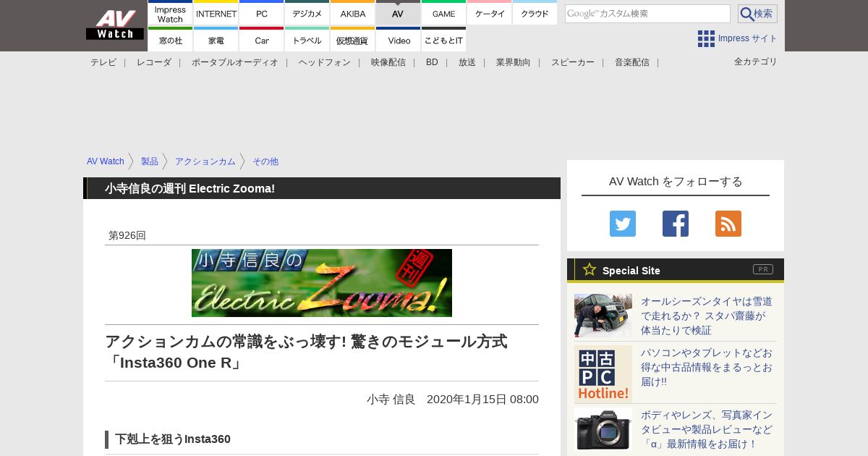Open the 窓の杜 site tab
The image size is (868, 456).
tap(170, 40)
